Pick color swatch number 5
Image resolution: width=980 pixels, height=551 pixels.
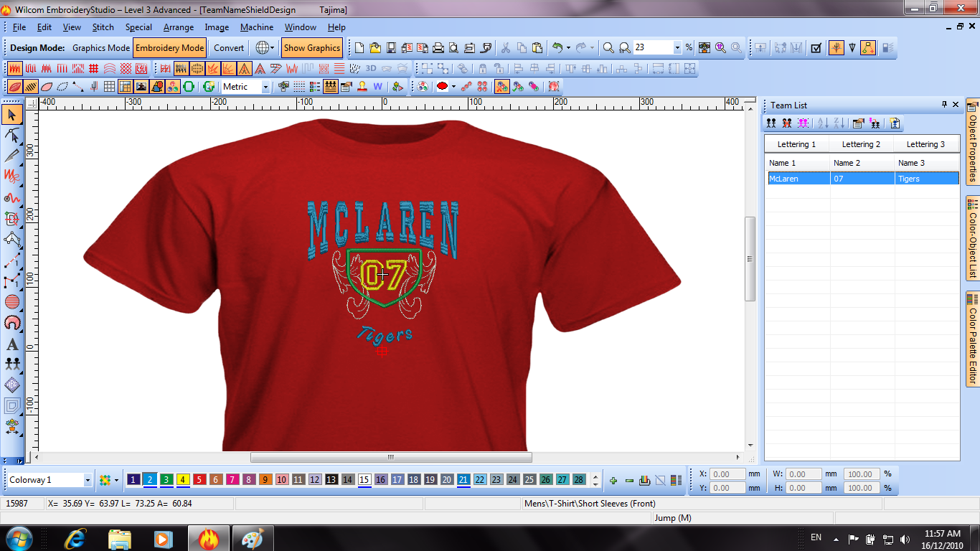click(x=199, y=480)
